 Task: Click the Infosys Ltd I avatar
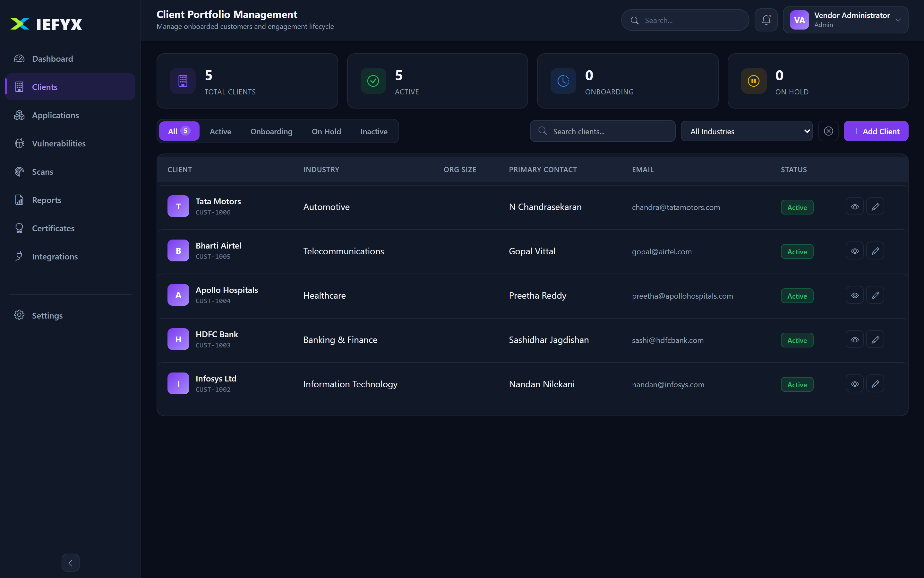click(178, 384)
